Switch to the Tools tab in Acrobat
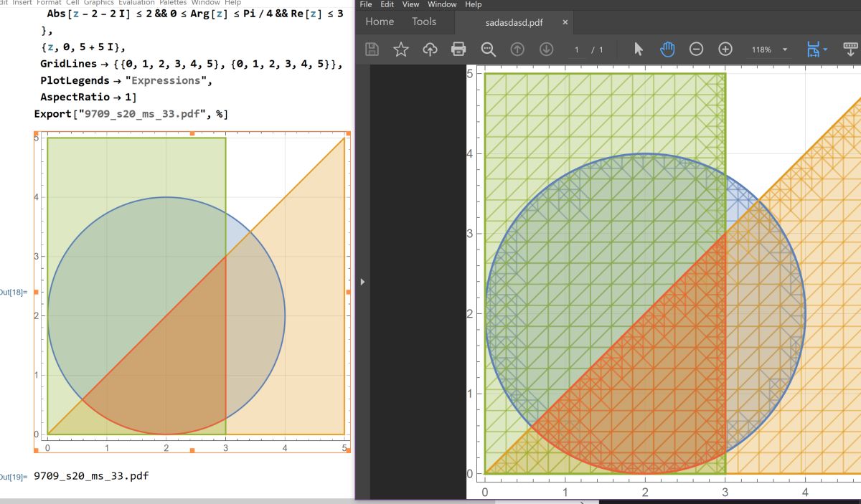Screen dimensions: 861x504 424,22
